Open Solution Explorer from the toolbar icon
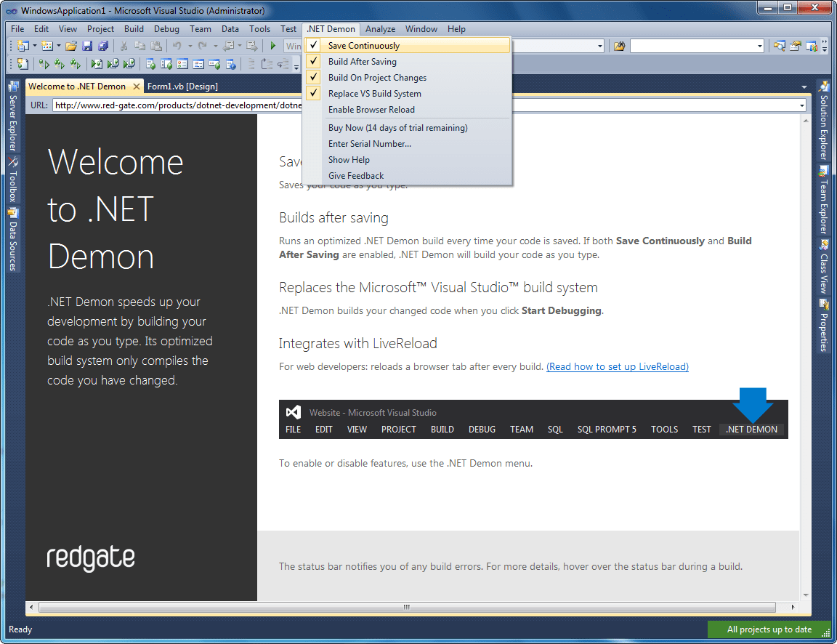The width and height of the screenshot is (837, 644). pyautogui.click(x=780, y=46)
